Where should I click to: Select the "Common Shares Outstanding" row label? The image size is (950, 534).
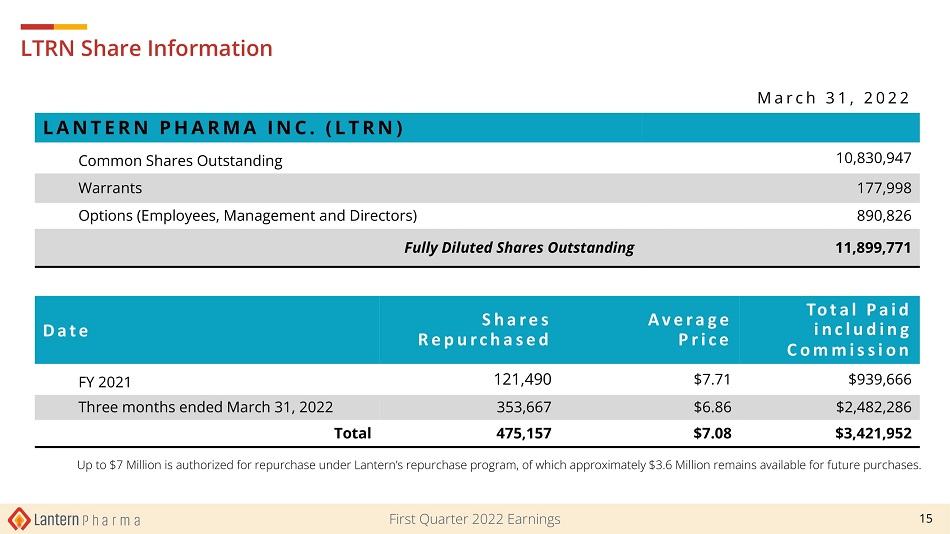(x=180, y=160)
